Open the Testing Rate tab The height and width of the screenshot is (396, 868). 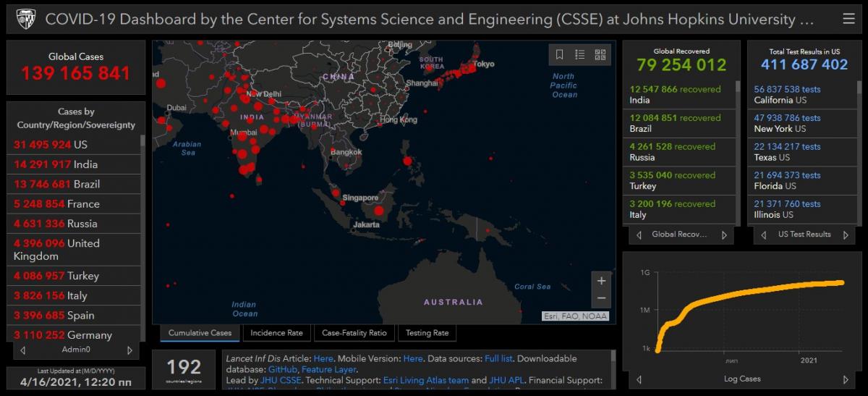point(427,333)
